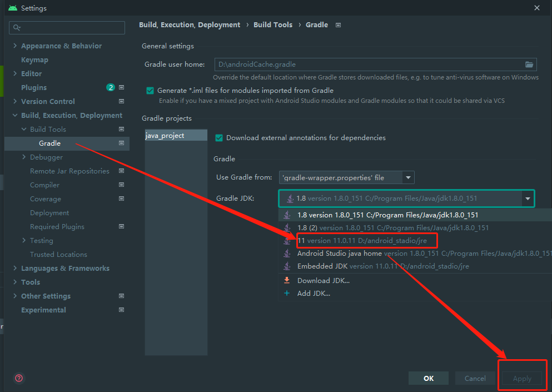
Task: Choose Download JDK... entry
Action: click(415, 280)
